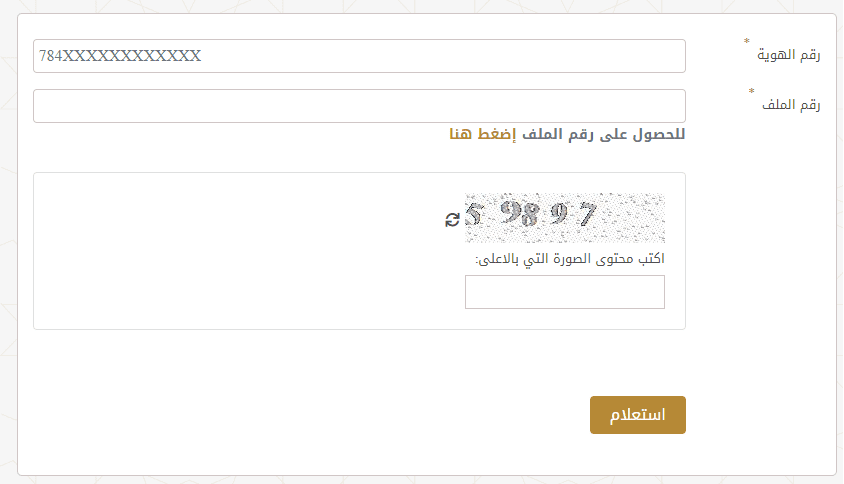
Task: Focus the empty file number field
Action: pyautogui.click(x=359, y=106)
